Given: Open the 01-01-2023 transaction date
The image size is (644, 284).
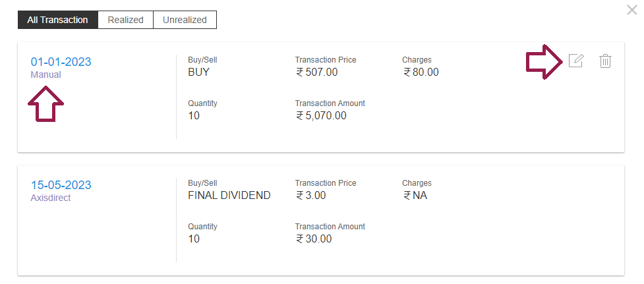Looking at the screenshot, I should click(x=61, y=62).
